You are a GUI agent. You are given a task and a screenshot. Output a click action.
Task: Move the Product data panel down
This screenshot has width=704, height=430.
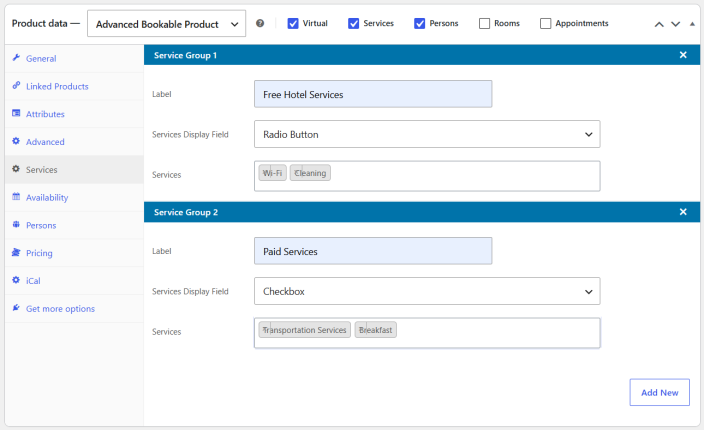(675, 24)
